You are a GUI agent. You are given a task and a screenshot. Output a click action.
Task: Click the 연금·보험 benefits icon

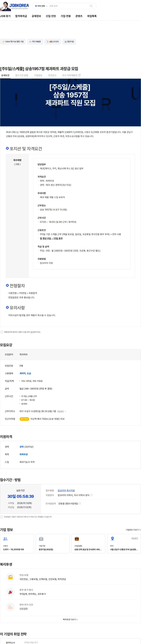coord(10,577)
